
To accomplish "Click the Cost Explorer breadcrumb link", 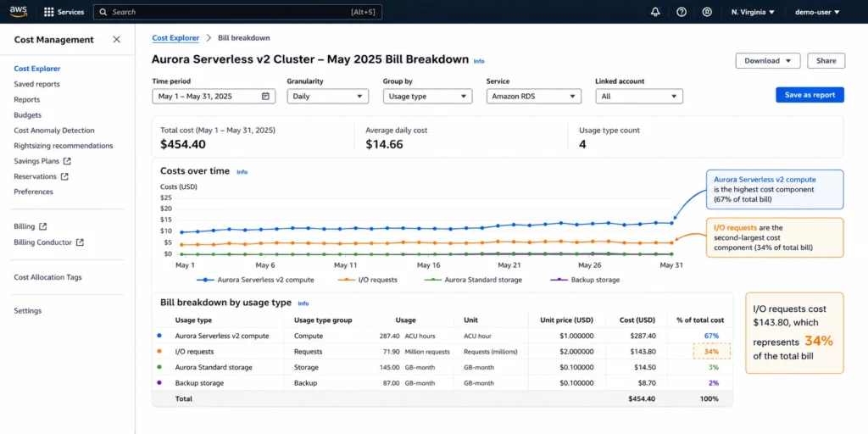I will pos(175,37).
